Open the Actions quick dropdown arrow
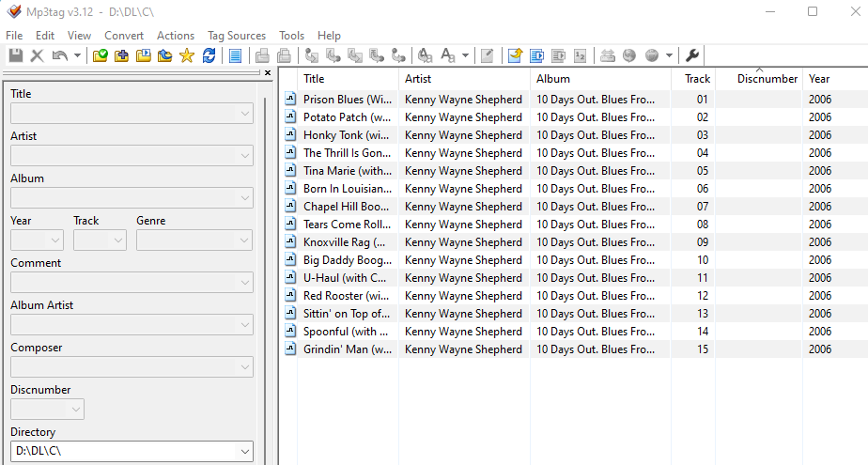 [x=465, y=55]
